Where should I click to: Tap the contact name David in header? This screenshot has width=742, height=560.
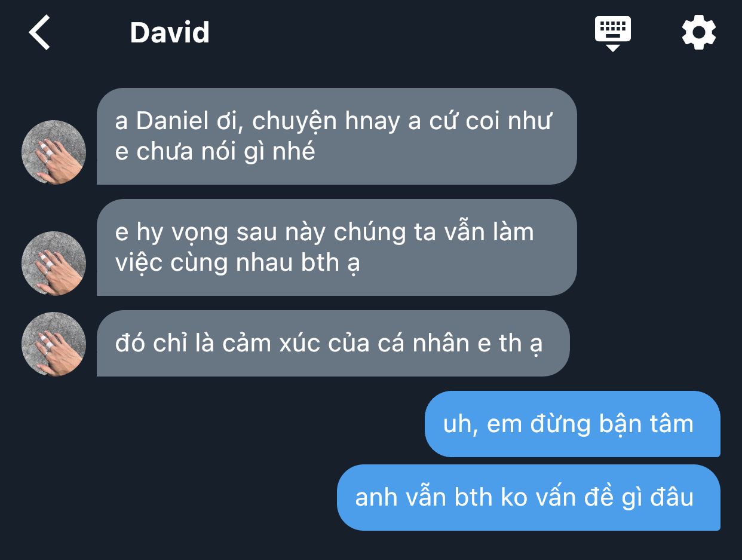point(170,32)
